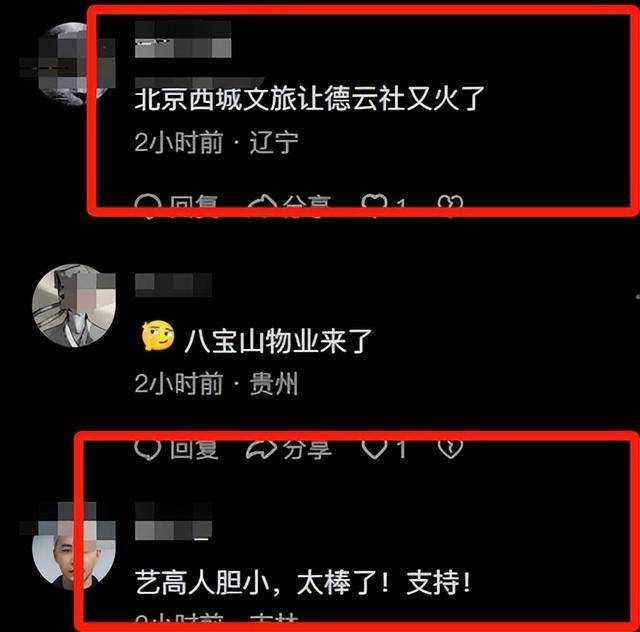Like the 八宝山物业来了 comment
Image resolution: width=640 pixels, height=632 pixels.
[384, 449]
